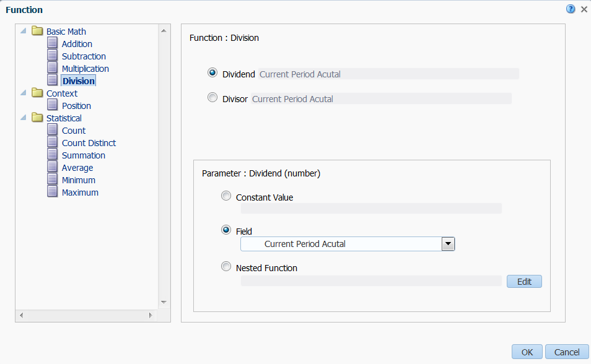Screen dimensions: 591x364
Task: Click the Constant Value input field
Action: pyautogui.click(x=371, y=209)
